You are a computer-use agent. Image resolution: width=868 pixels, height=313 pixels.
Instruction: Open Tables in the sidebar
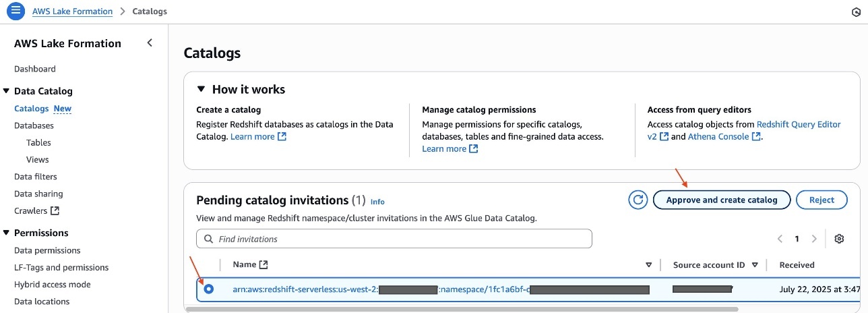point(38,142)
